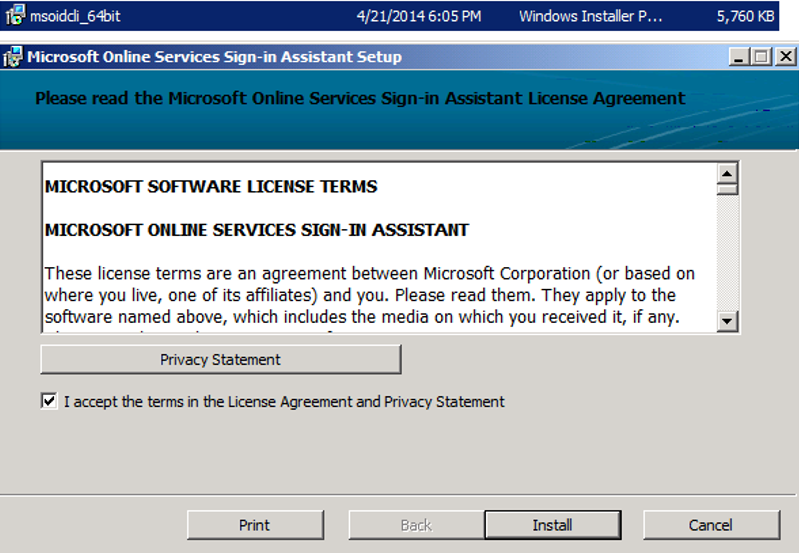
Task: Click the Windows Installer Package type cell
Action: pos(591,16)
